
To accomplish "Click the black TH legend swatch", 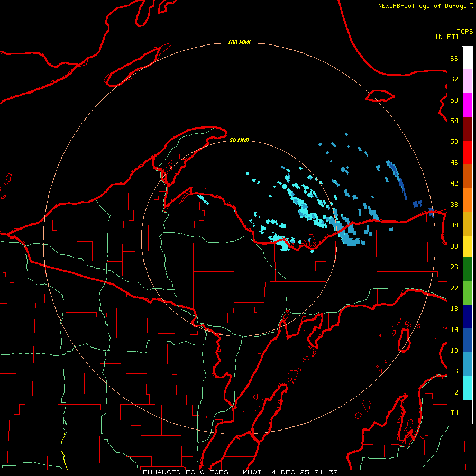I will pos(467,411).
